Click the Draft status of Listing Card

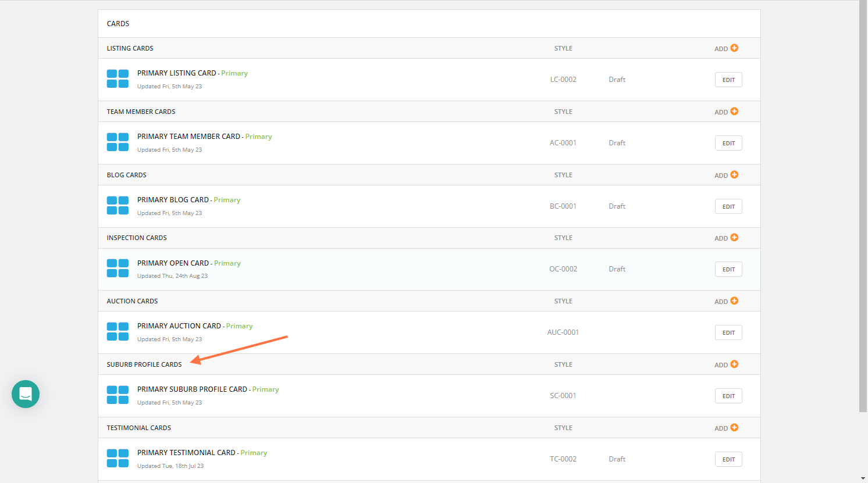(617, 80)
